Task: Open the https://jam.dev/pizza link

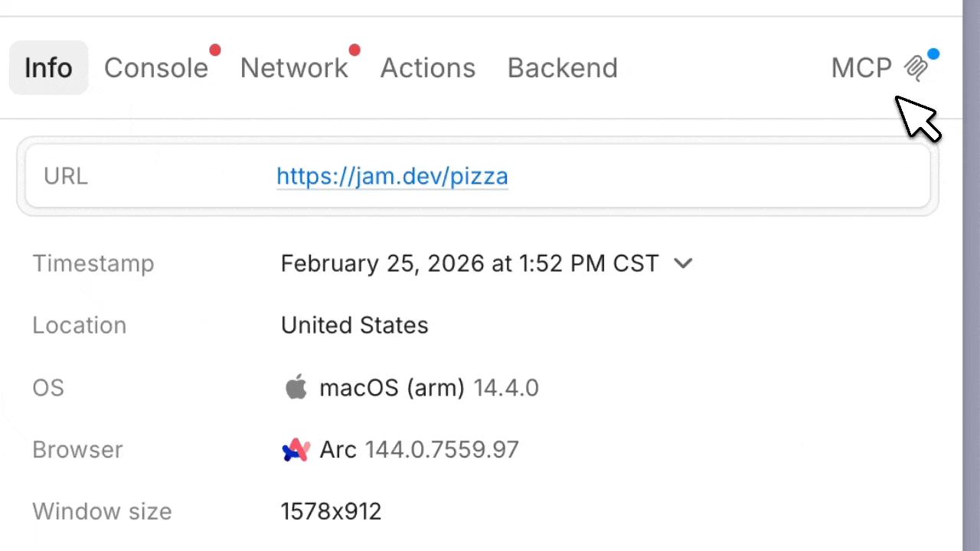Action: [392, 177]
